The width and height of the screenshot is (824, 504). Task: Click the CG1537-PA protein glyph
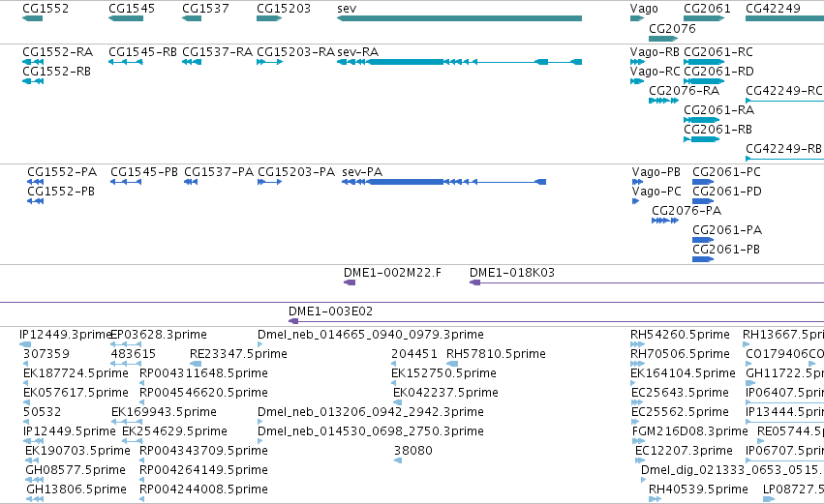coord(191,182)
